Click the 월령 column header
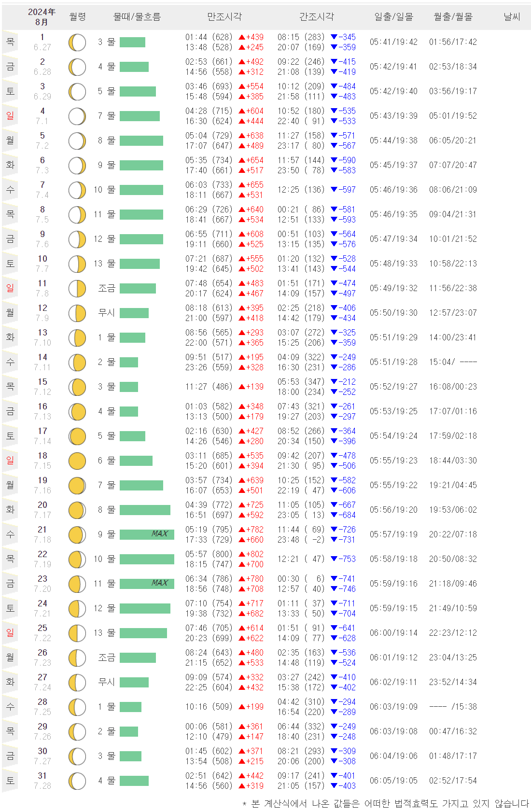Screen dimensions: 531x812 [77, 17]
